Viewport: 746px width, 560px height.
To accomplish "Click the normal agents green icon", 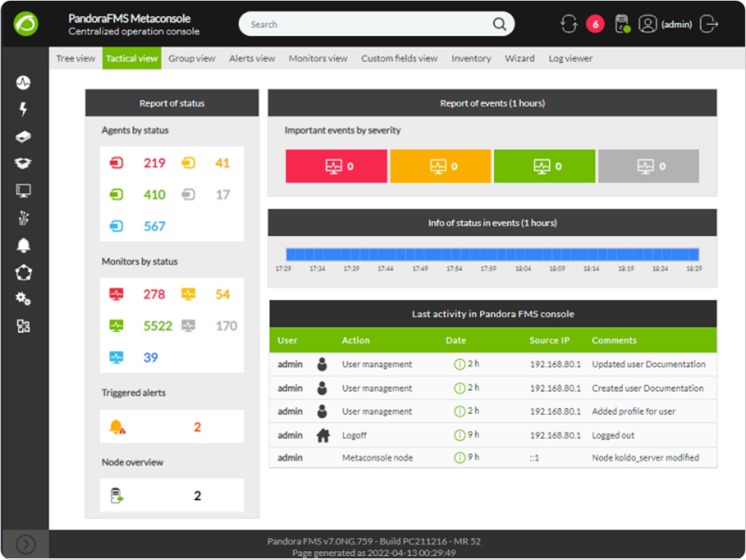I will (x=116, y=194).
